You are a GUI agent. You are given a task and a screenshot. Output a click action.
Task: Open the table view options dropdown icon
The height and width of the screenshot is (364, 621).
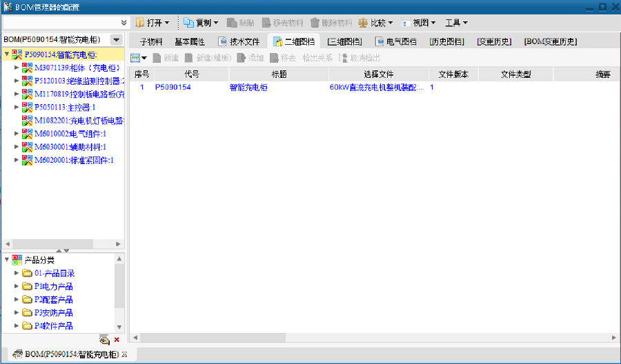[139, 58]
